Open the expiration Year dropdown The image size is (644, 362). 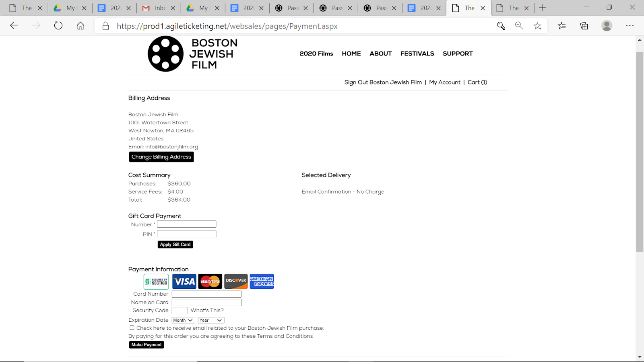click(x=211, y=320)
